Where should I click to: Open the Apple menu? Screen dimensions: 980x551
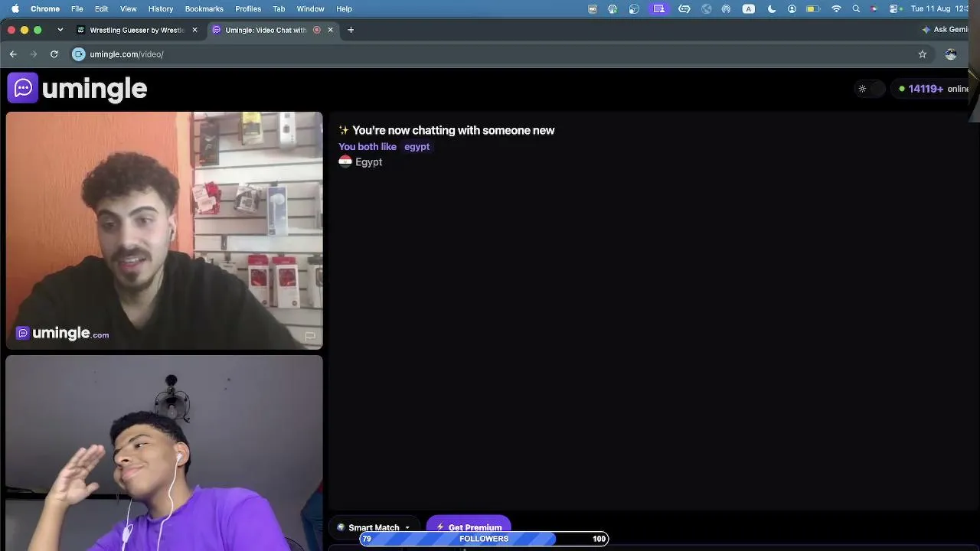(15, 8)
